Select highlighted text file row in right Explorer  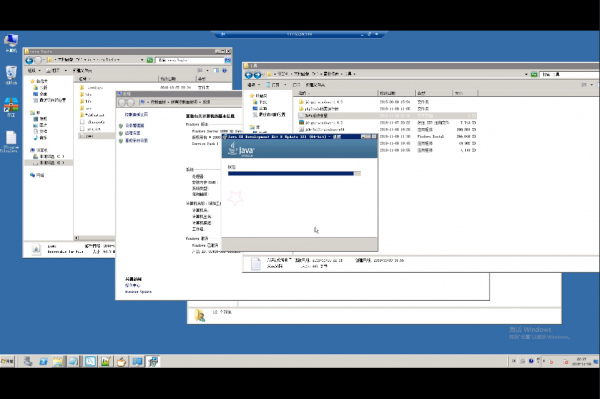(x=387, y=116)
